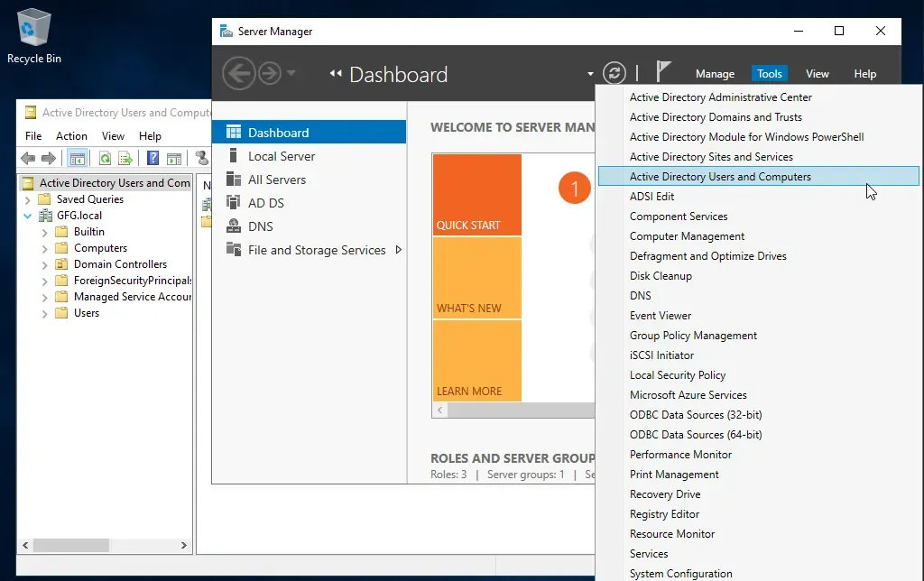This screenshot has width=924, height=581.
Task: Click the Export List toolbar icon
Action: click(125, 158)
